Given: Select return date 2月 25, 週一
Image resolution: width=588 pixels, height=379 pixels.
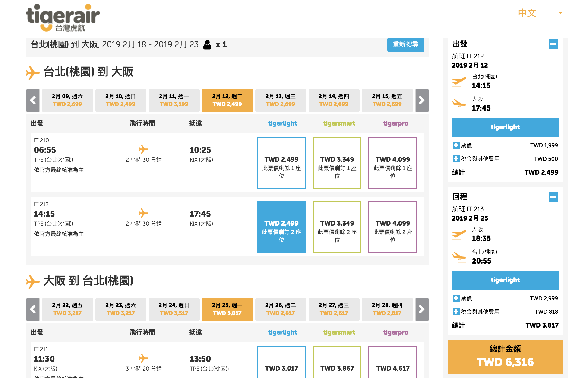Looking at the screenshot, I should (227, 309).
